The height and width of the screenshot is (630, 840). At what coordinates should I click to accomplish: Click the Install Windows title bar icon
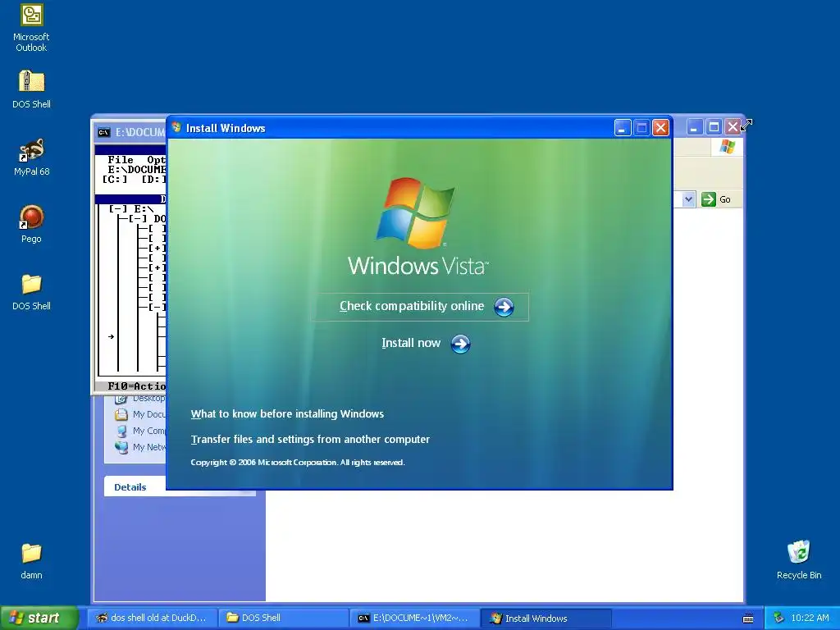coord(177,127)
